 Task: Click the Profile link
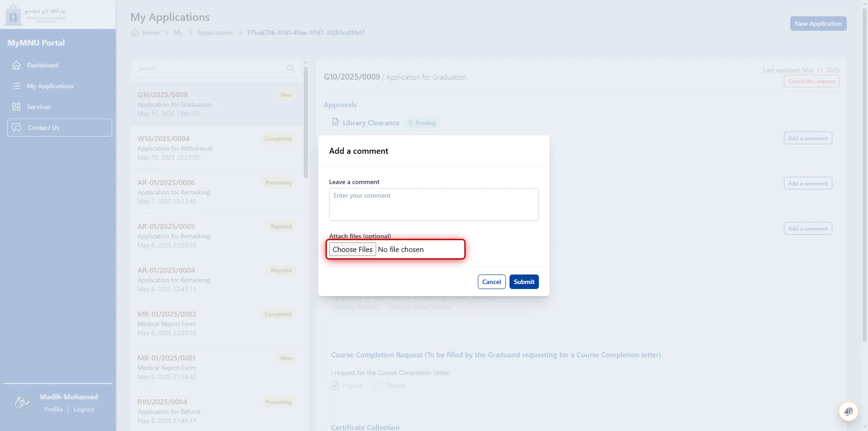[53, 409]
